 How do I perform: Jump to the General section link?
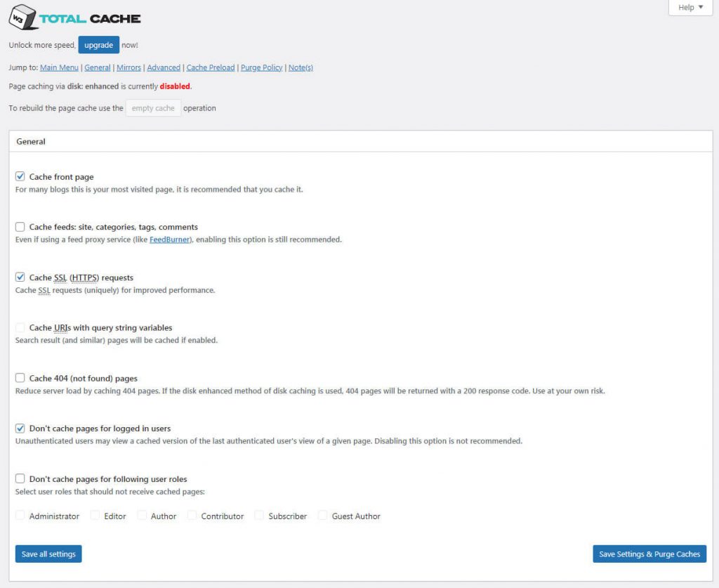(x=97, y=67)
